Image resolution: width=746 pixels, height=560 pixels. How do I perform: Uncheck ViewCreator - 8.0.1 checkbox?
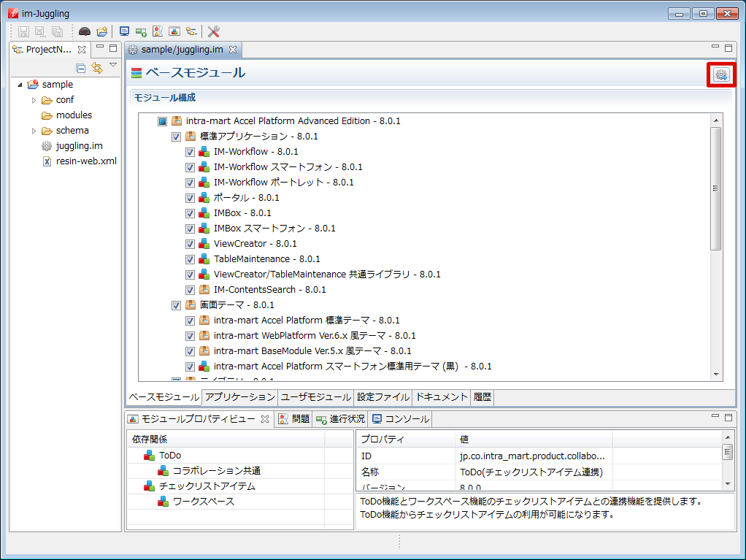[190, 244]
